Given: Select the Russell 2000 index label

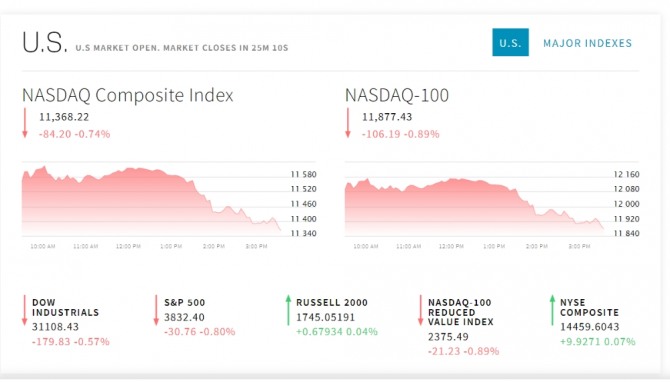Looking at the screenshot, I should [332, 303].
